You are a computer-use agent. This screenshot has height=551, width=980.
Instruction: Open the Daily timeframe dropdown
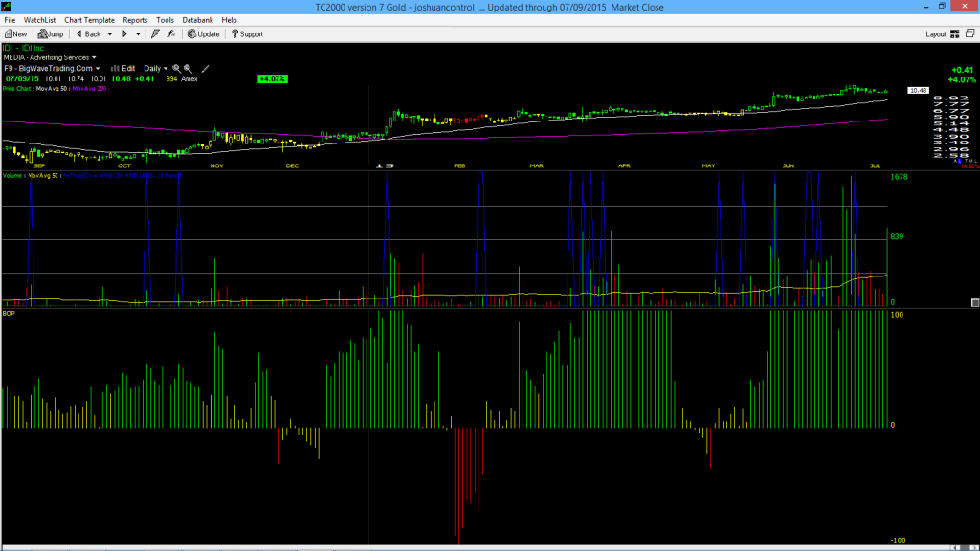(156, 69)
